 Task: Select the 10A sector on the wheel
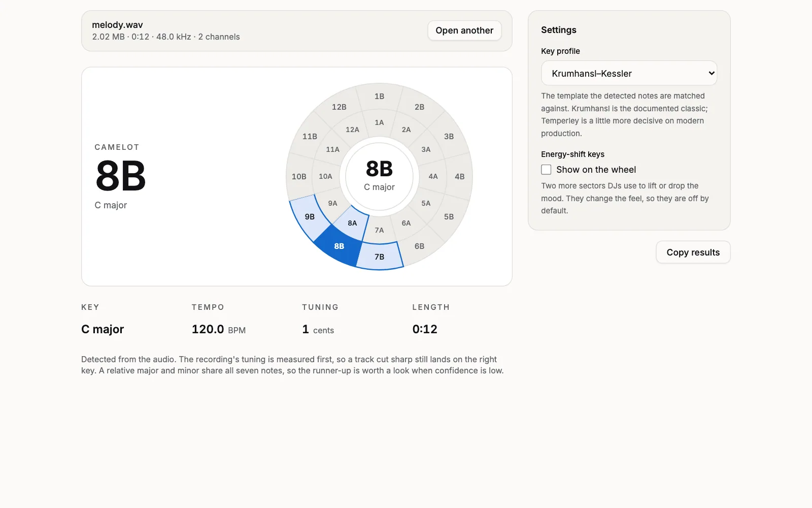pos(325,176)
